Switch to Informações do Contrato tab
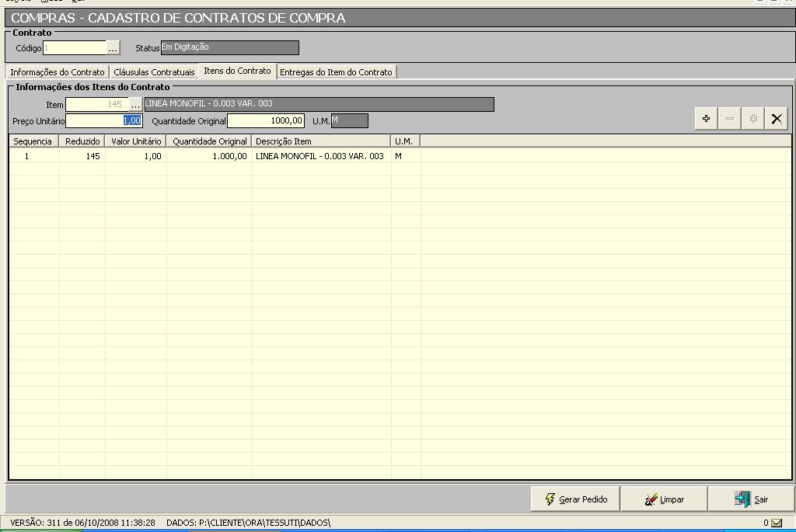796x532 pixels. coord(57,72)
